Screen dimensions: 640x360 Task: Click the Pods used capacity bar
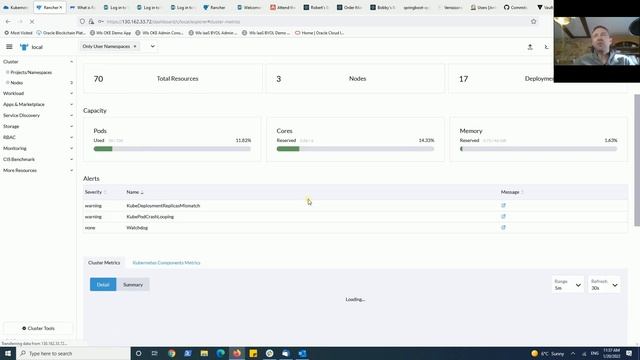(x=172, y=149)
